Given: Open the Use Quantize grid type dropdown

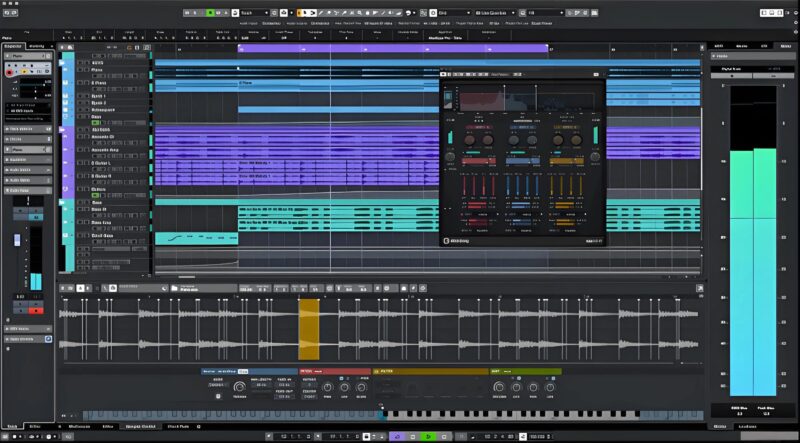Looking at the screenshot, I should coord(494,13).
